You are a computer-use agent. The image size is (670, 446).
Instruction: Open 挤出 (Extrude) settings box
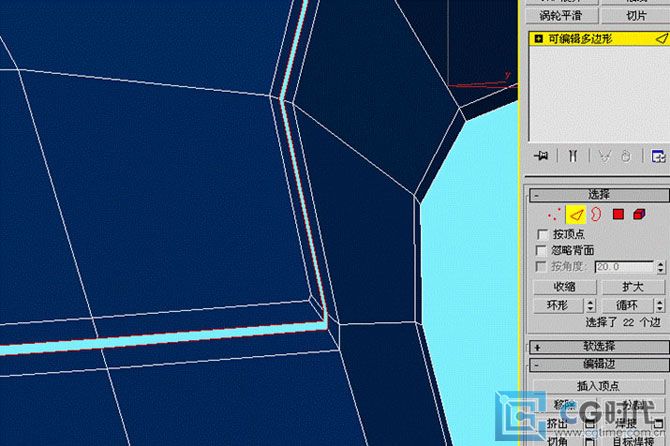click(590, 424)
